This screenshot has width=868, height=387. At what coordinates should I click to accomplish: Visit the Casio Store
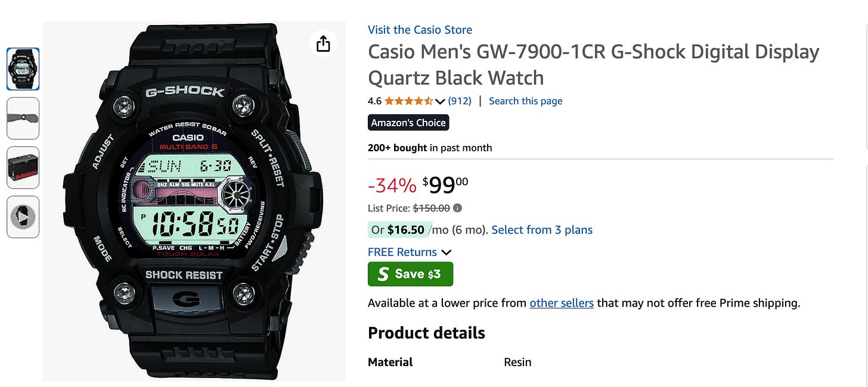419,29
